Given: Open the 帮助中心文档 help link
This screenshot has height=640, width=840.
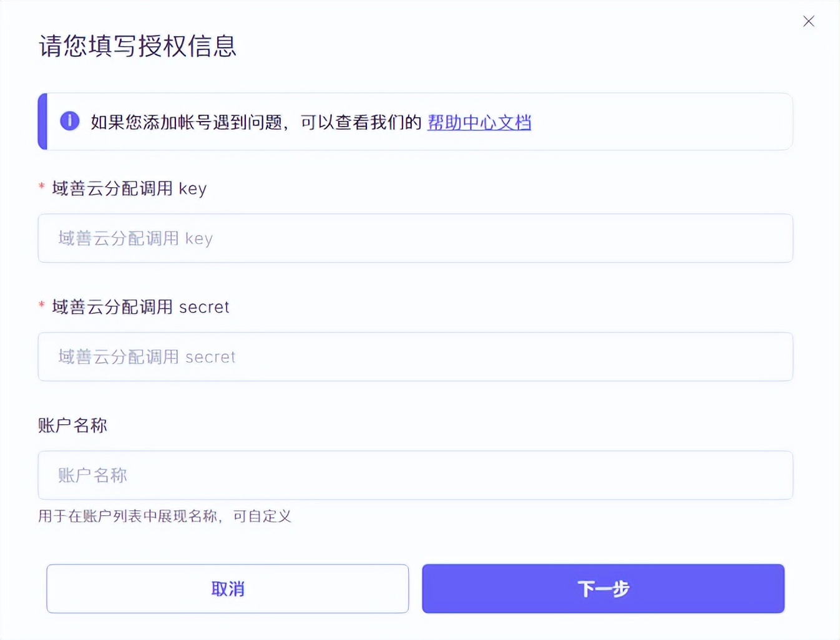Looking at the screenshot, I should point(479,122).
